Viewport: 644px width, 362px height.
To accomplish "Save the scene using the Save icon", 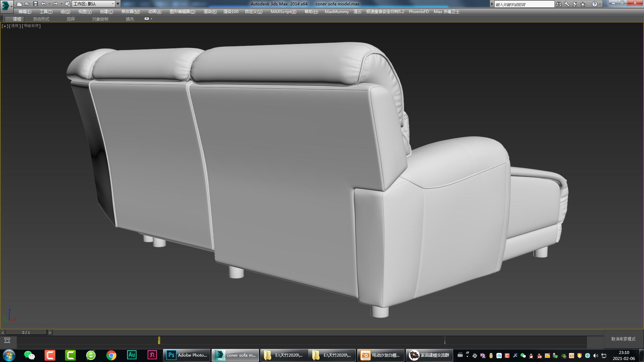I will [35, 4].
